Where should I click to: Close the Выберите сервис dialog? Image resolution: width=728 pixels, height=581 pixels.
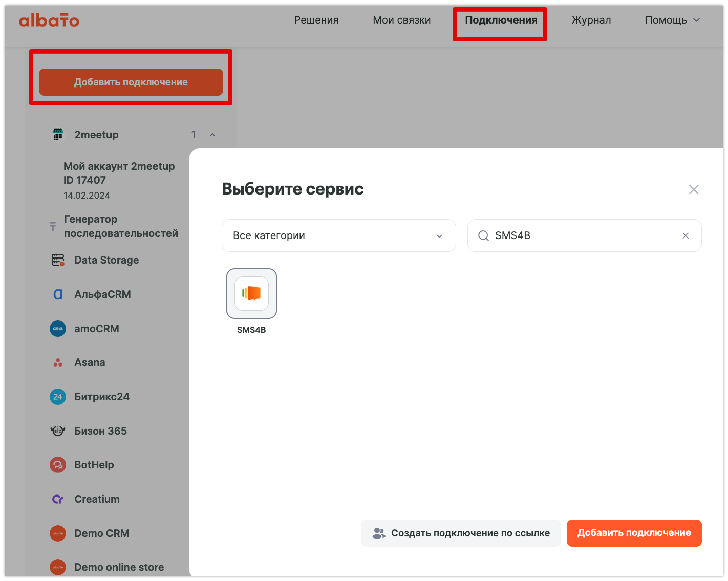pos(694,189)
